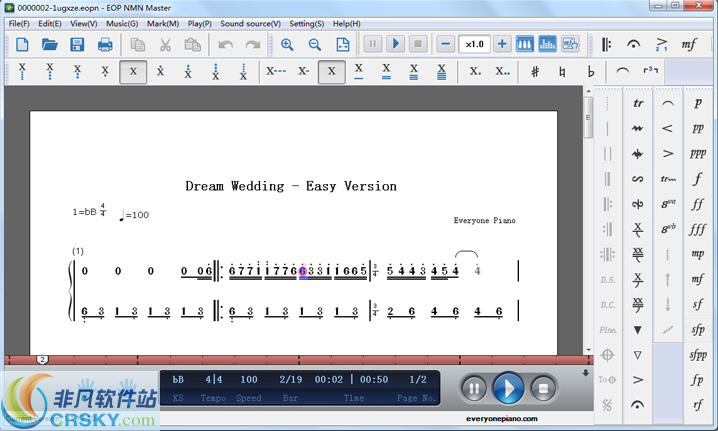Screen dimensions: 718x431
Task: Select mf dynamic in top toolbar
Action: 689,44
